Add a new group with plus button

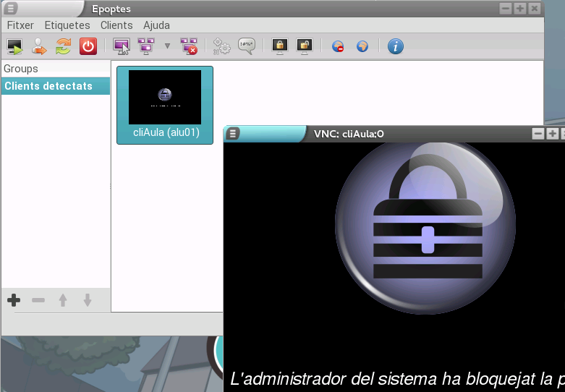tap(14, 300)
